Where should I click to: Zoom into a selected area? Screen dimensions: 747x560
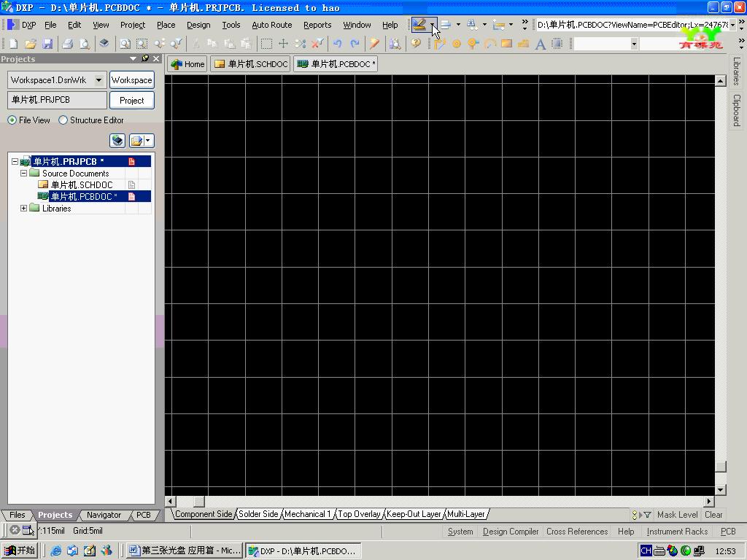[x=142, y=44]
